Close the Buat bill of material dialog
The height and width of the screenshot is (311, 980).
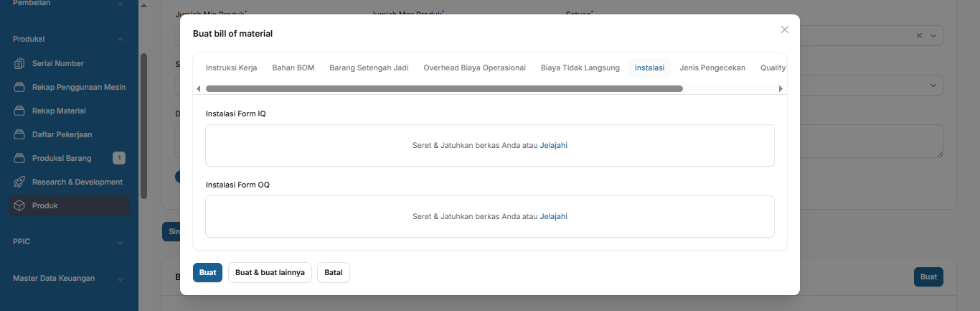click(x=785, y=29)
